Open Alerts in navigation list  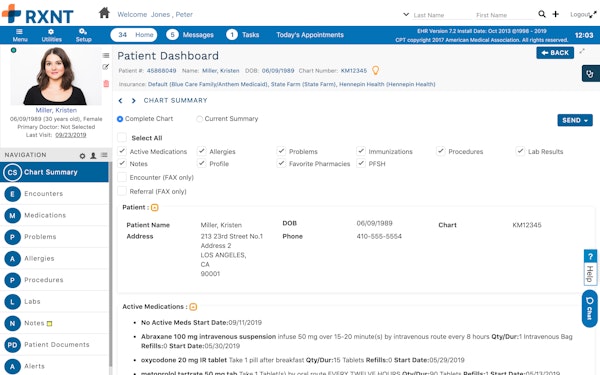click(54, 366)
